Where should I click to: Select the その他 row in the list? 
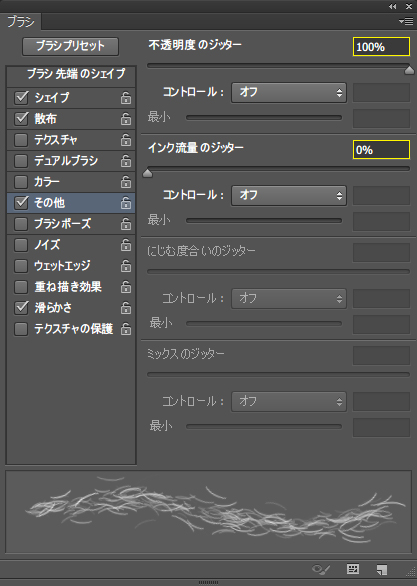(71, 203)
